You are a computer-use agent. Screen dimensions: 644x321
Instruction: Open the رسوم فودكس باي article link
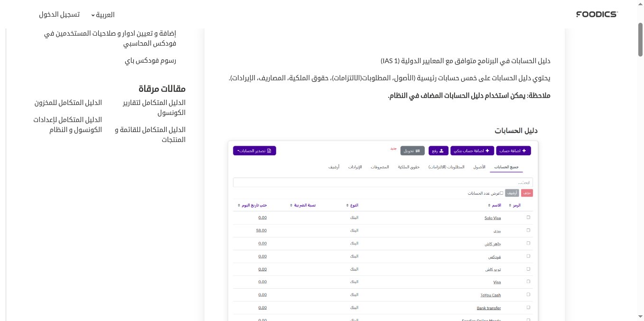pos(150,60)
